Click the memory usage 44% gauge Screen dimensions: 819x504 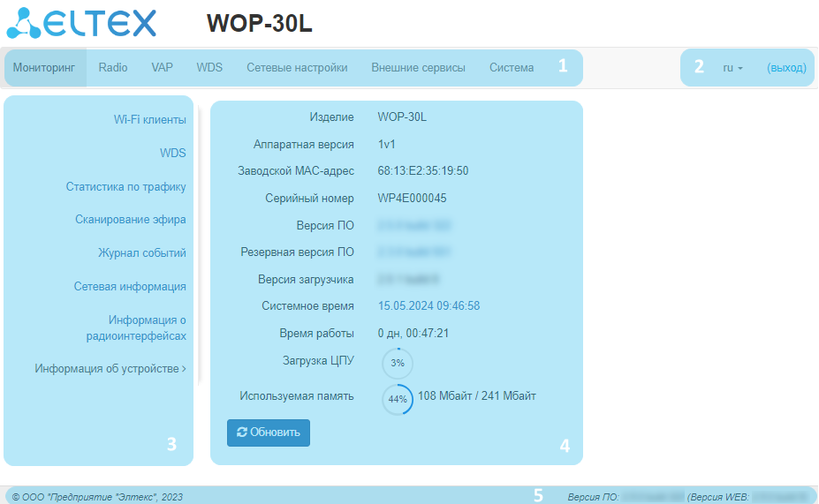point(398,399)
